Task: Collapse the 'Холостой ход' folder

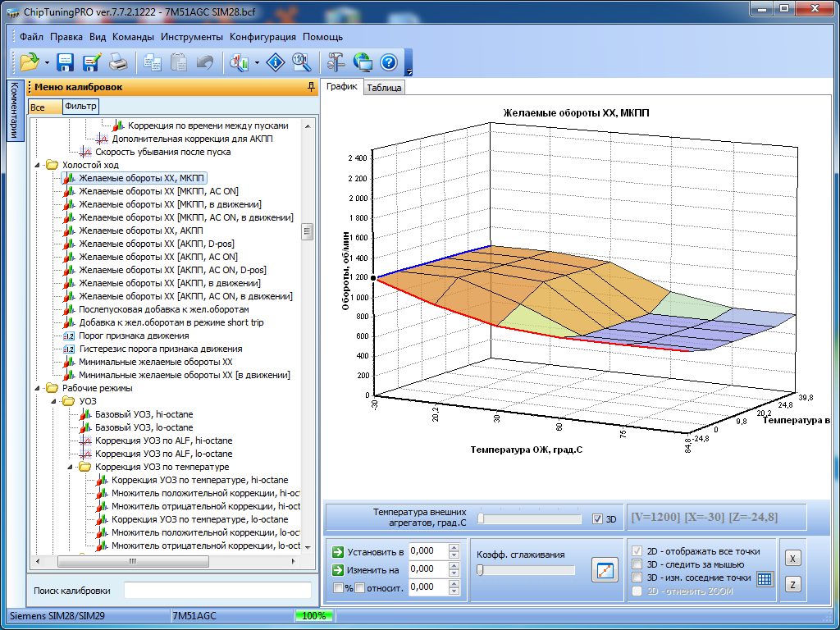Action: pos(38,165)
